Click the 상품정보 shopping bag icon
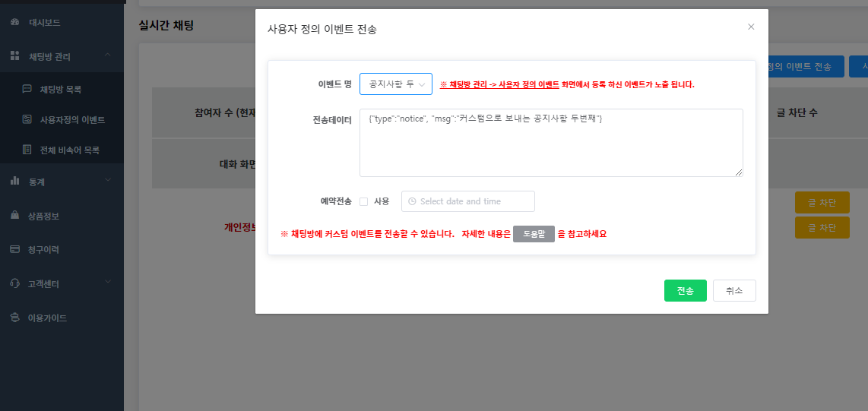Image resolution: width=868 pixels, height=411 pixels. 14,216
